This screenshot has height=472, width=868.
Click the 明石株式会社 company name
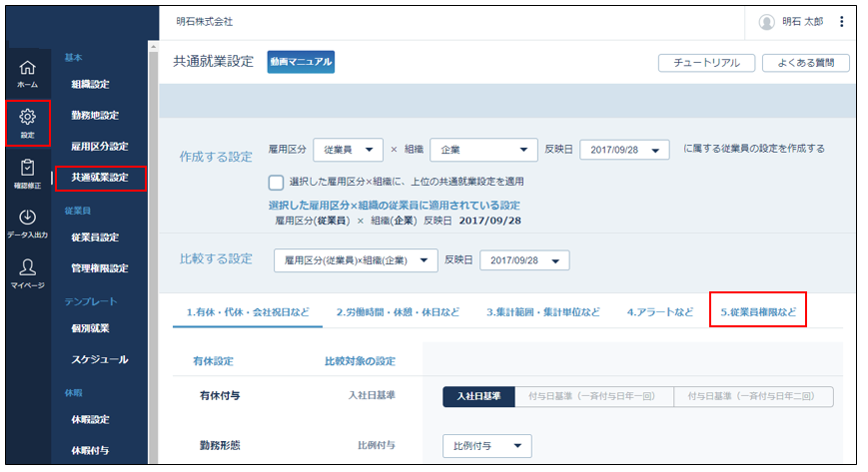point(205,22)
